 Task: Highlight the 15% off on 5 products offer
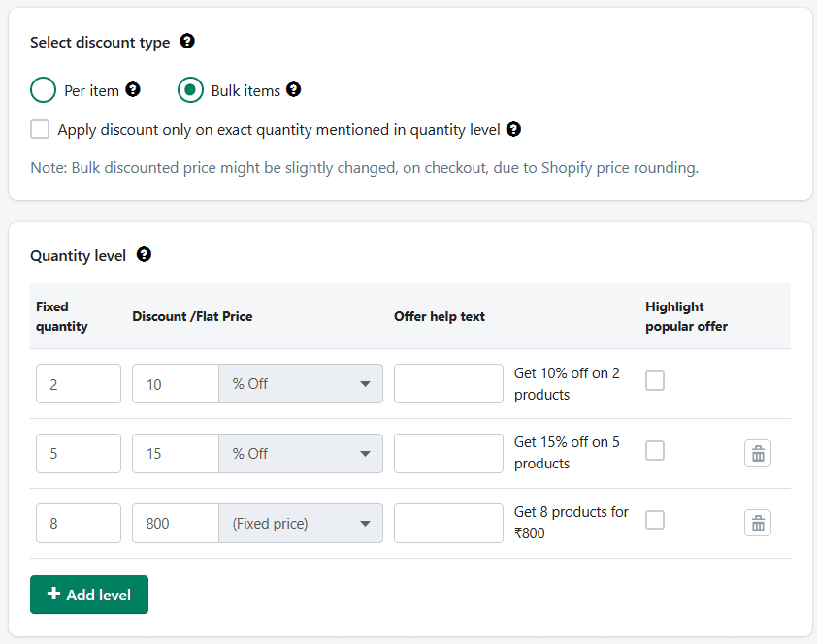(655, 451)
